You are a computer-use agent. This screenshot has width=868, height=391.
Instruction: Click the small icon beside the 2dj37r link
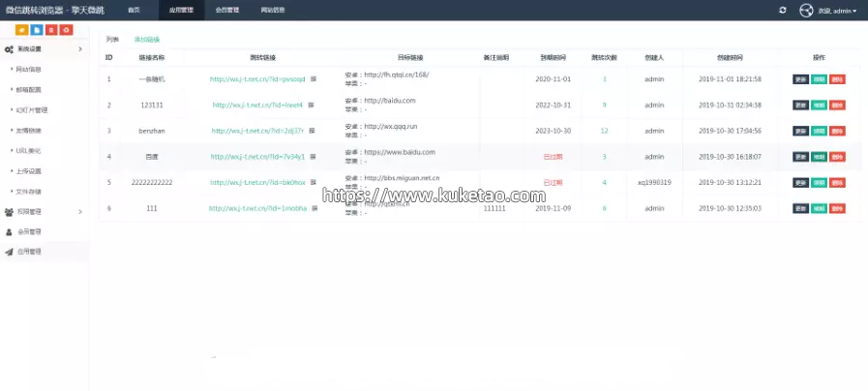tap(313, 131)
